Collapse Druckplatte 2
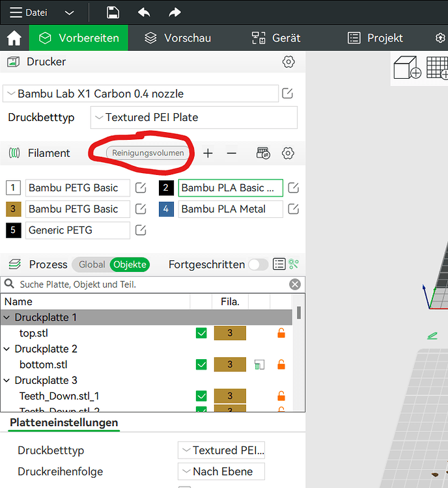This screenshot has width=448, height=488. pyautogui.click(x=7, y=349)
